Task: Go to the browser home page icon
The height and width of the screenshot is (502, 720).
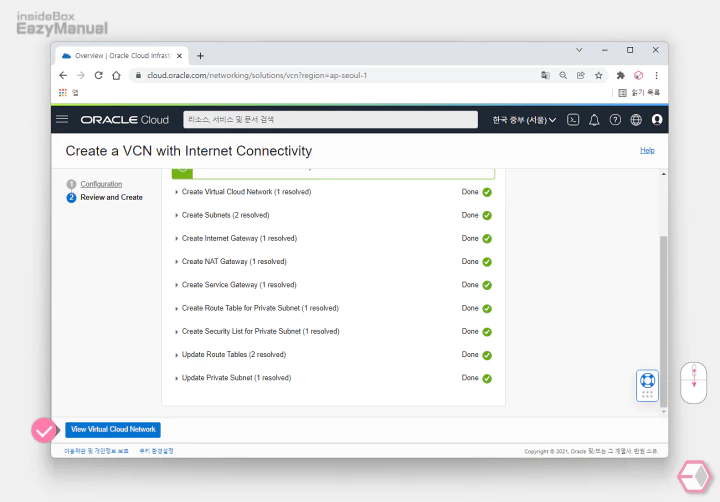Action: 116,75
